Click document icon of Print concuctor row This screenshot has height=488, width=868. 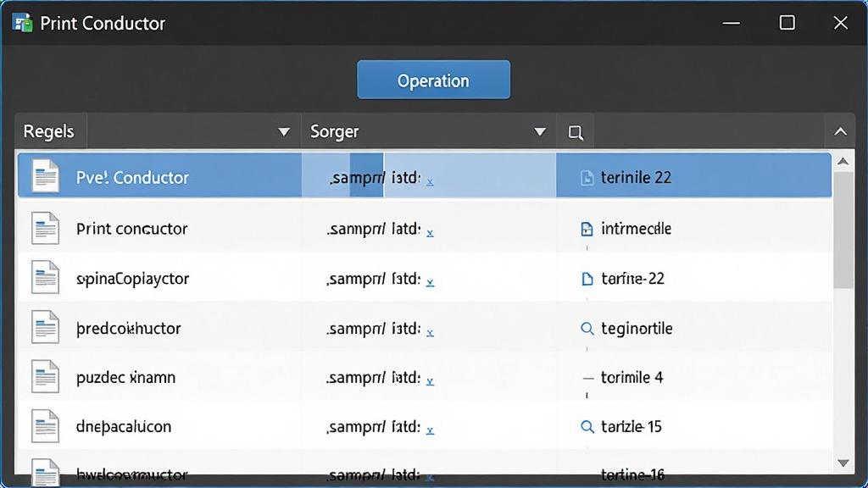pyautogui.click(x=45, y=228)
